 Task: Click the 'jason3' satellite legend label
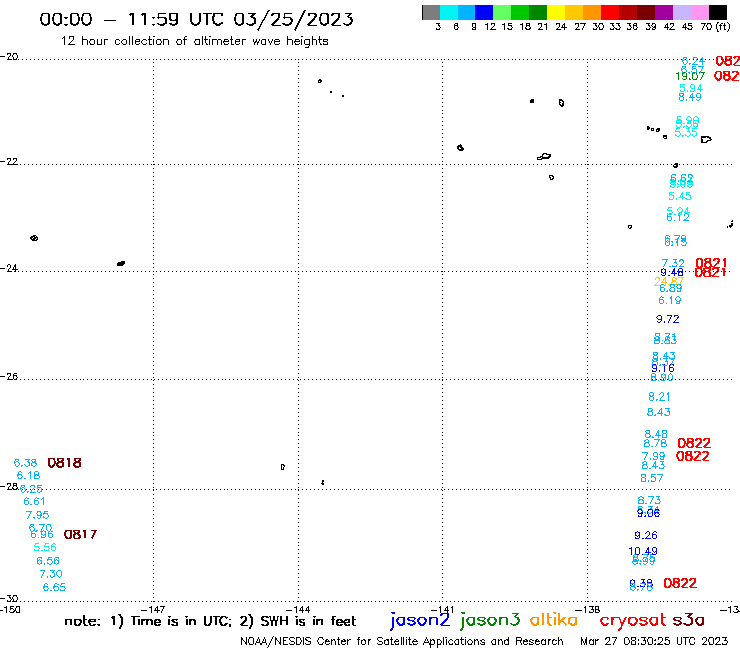(x=490, y=620)
